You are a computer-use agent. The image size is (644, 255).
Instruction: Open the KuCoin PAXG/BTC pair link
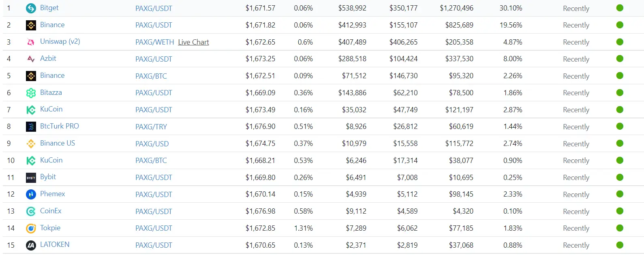(x=151, y=161)
